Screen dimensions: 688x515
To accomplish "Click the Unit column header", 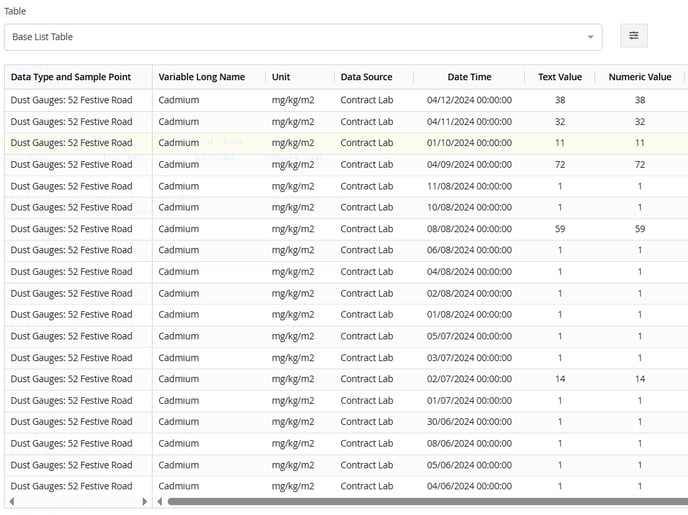I will tap(281, 77).
